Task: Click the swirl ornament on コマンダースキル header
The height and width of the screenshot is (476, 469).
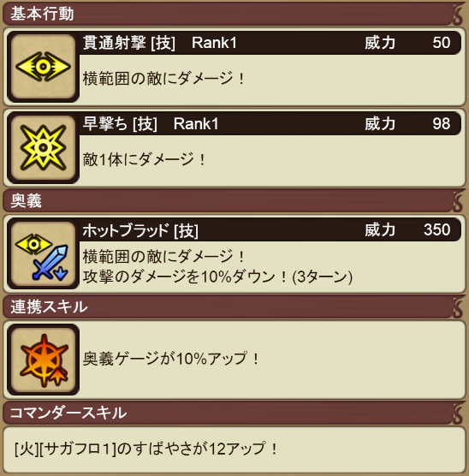Action: click(458, 413)
